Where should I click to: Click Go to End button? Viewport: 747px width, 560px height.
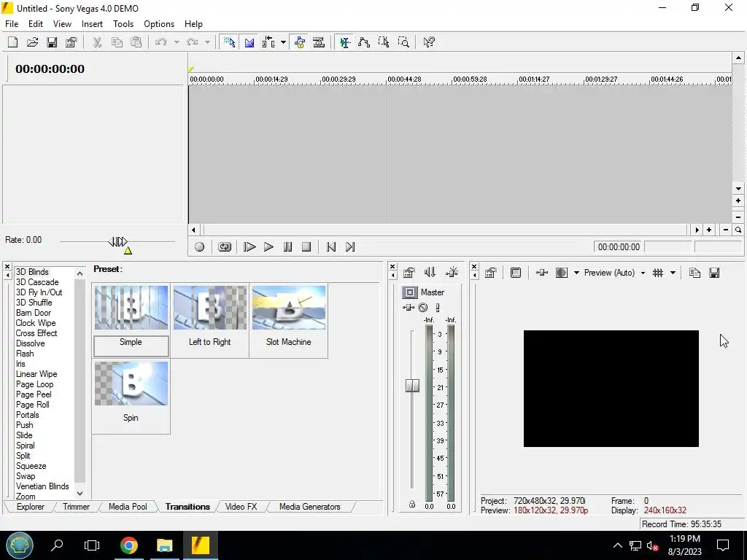(350, 246)
